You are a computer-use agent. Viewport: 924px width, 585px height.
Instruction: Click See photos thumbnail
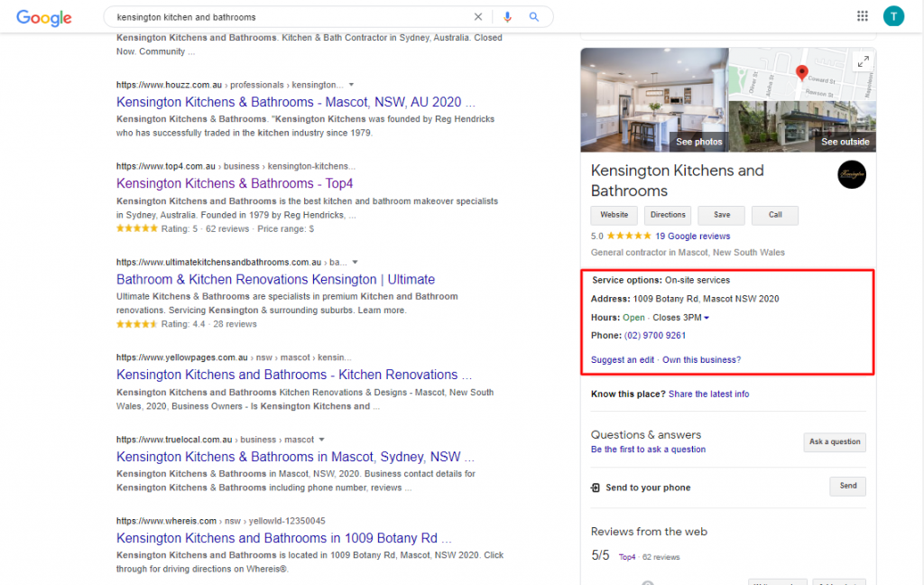coord(653,100)
